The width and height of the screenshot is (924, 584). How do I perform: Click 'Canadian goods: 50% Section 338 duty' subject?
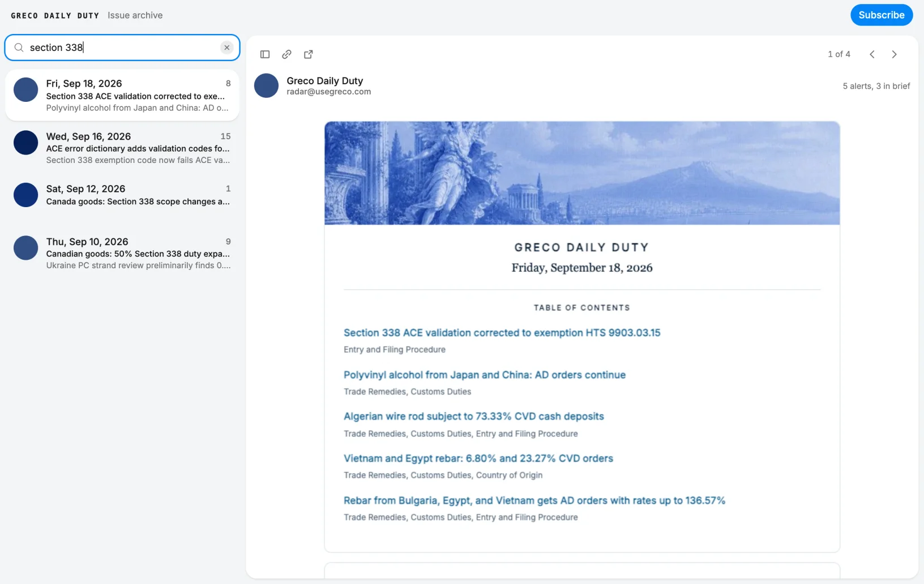138,254
